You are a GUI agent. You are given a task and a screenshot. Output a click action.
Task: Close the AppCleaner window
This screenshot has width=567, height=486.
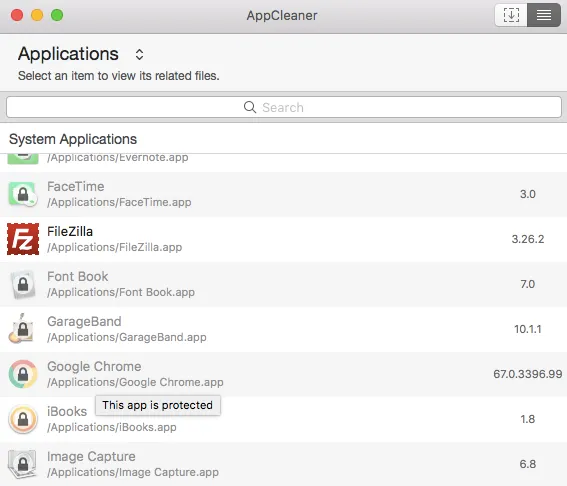tap(17, 15)
